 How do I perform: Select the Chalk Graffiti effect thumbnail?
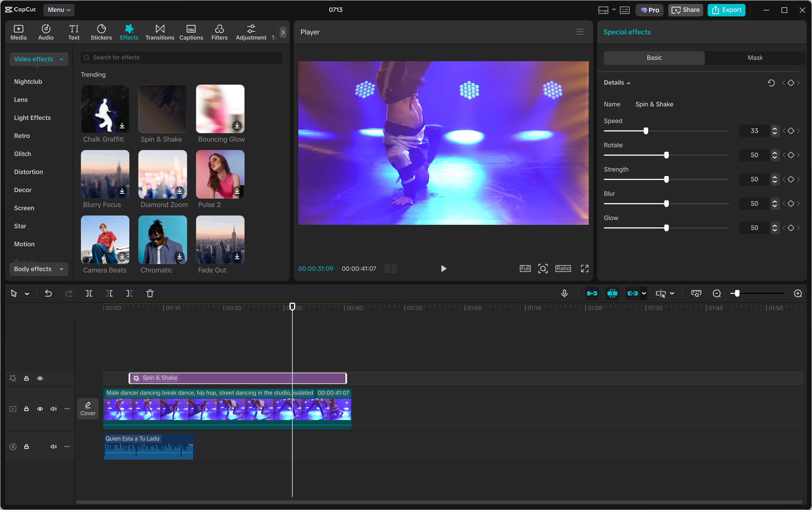[105, 109]
